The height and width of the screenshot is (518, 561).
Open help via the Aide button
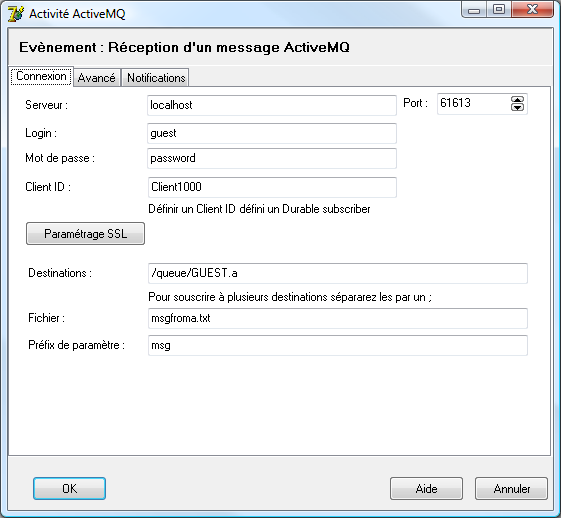click(x=426, y=488)
